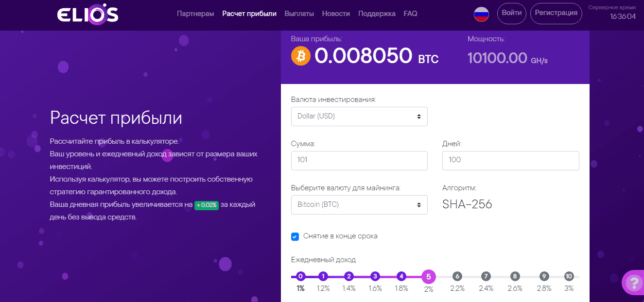Click the 'Регистрация' button
This screenshot has height=302, width=644.
(x=556, y=14)
